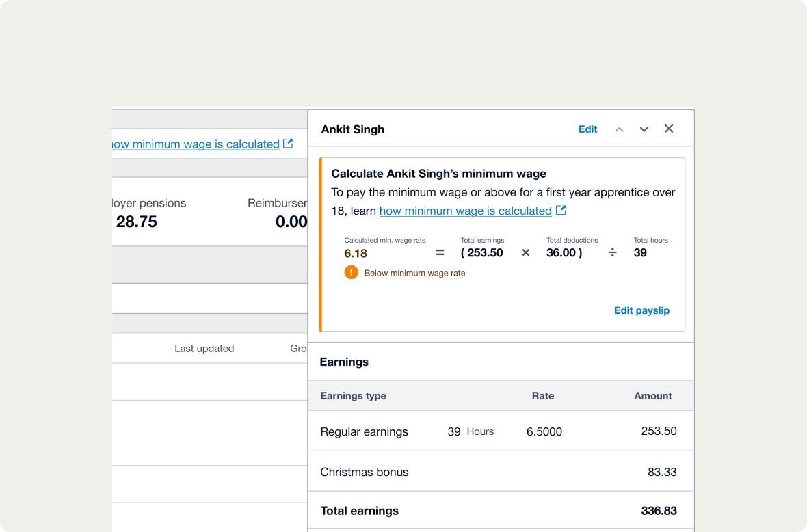Click external link icon on left background page
The width and height of the screenshot is (807, 532).
tap(288, 144)
